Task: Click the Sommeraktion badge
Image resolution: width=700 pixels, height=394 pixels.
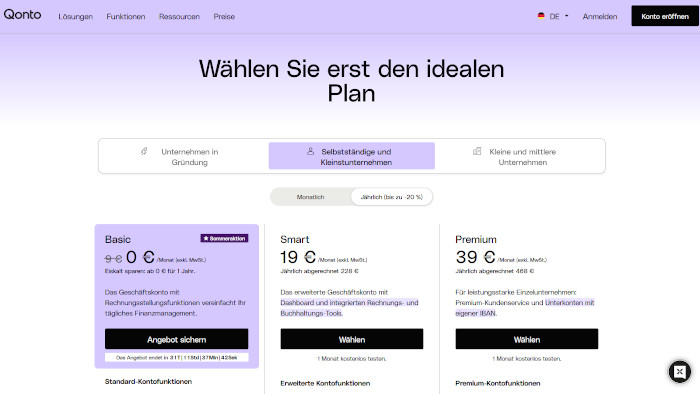Action: click(x=224, y=238)
